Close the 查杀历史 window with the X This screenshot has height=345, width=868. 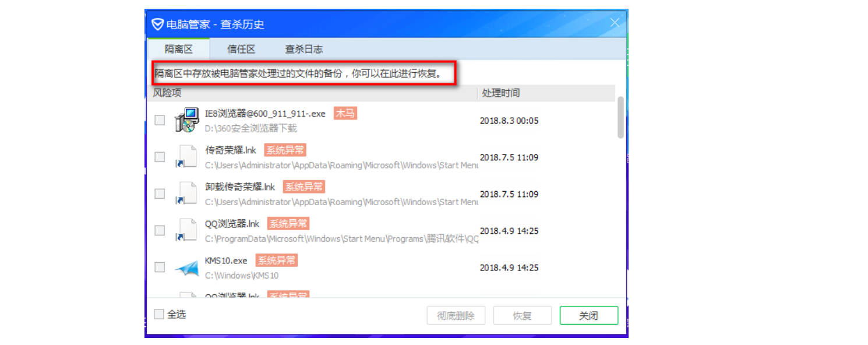615,23
